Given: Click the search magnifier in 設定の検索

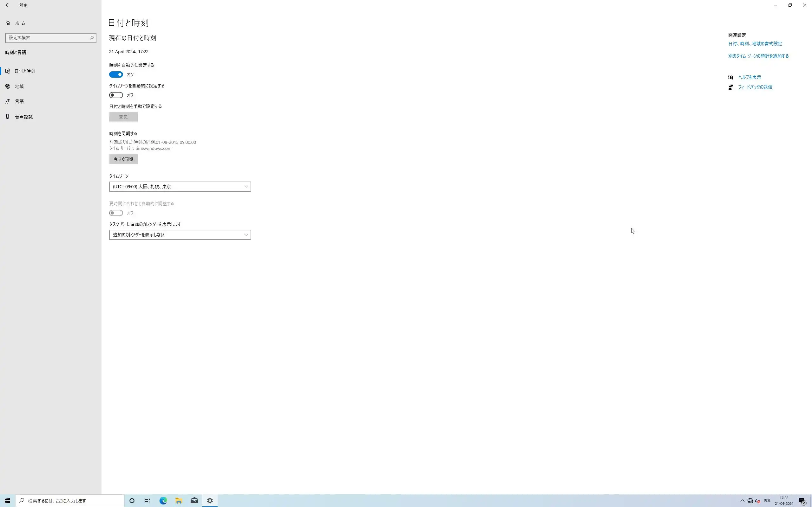Looking at the screenshot, I should [x=91, y=38].
